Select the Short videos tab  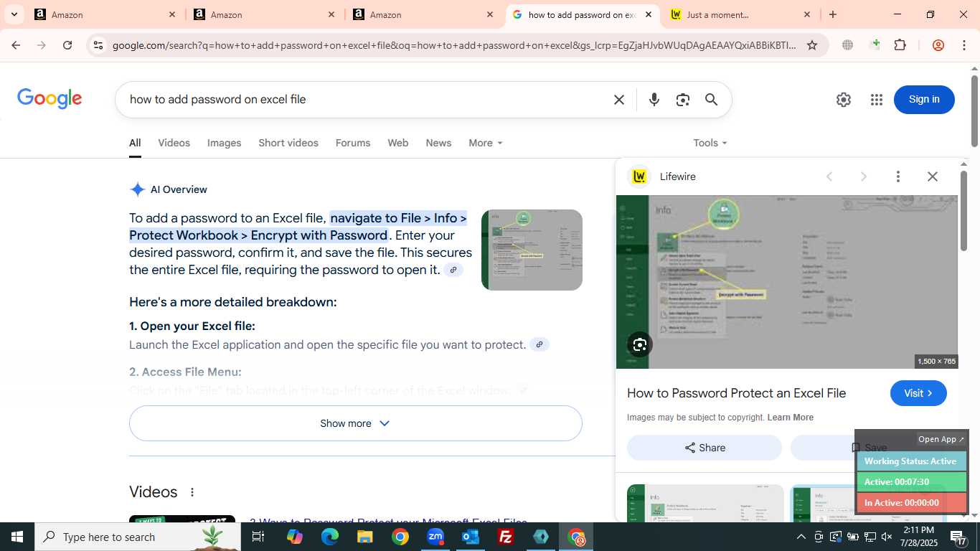(x=288, y=143)
